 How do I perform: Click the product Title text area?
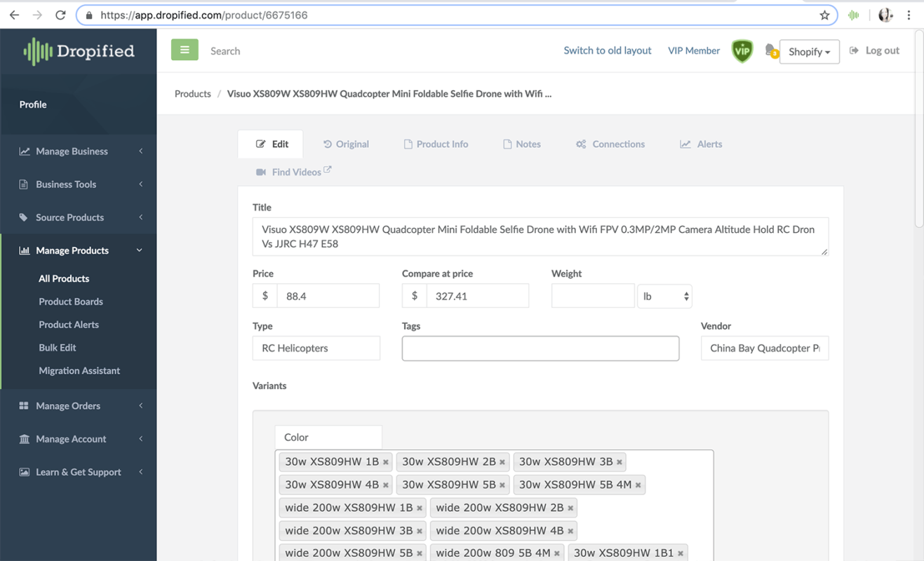540,236
